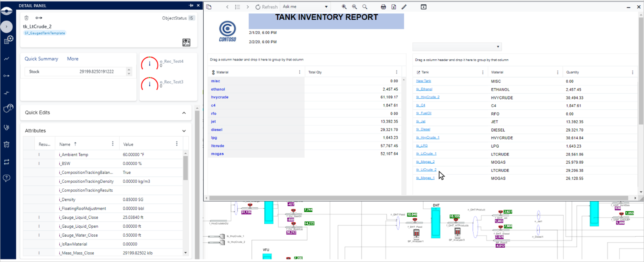Switch to the More tab
Screen dimensions: 644x262
(x=73, y=59)
